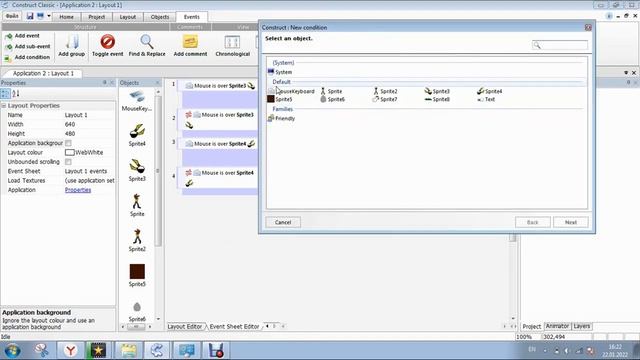Image resolution: width=640 pixels, height=360 pixels.
Task: Open the Layers panel tab
Action: click(x=582, y=326)
